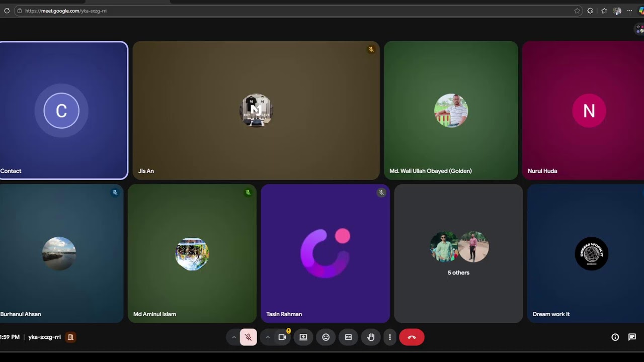The height and width of the screenshot is (362, 644).
Task: Open the browser profile avatar
Action: (617, 11)
